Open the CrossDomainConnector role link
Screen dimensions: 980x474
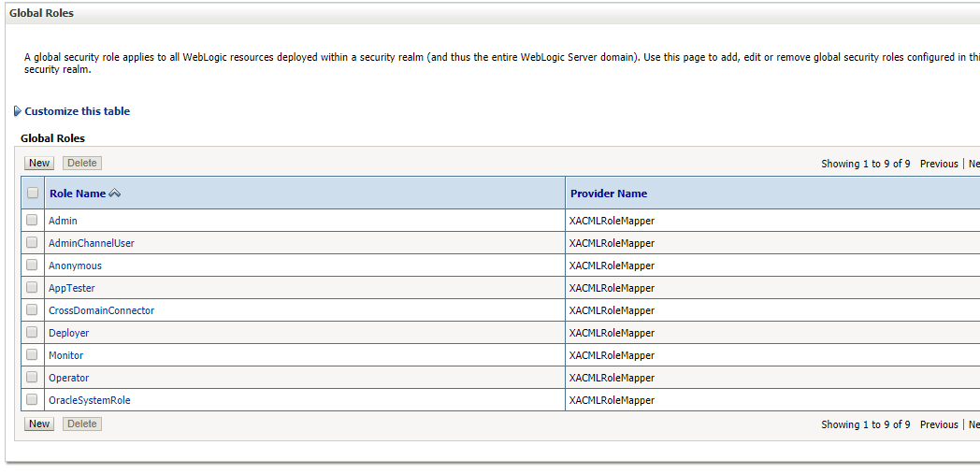[101, 310]
